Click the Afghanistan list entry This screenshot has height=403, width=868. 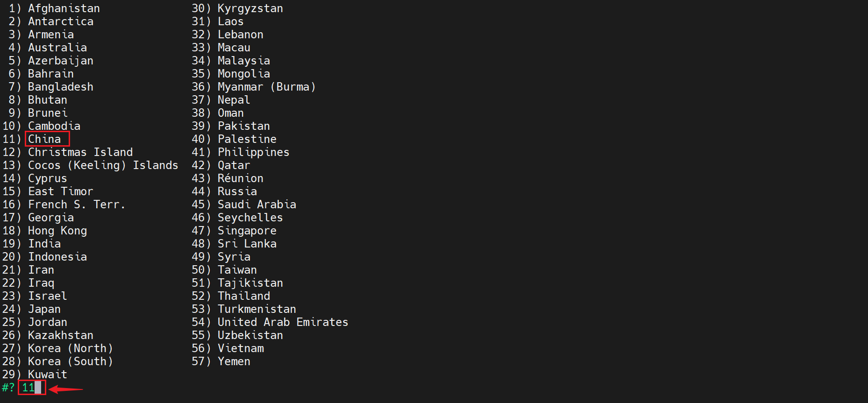64,8
